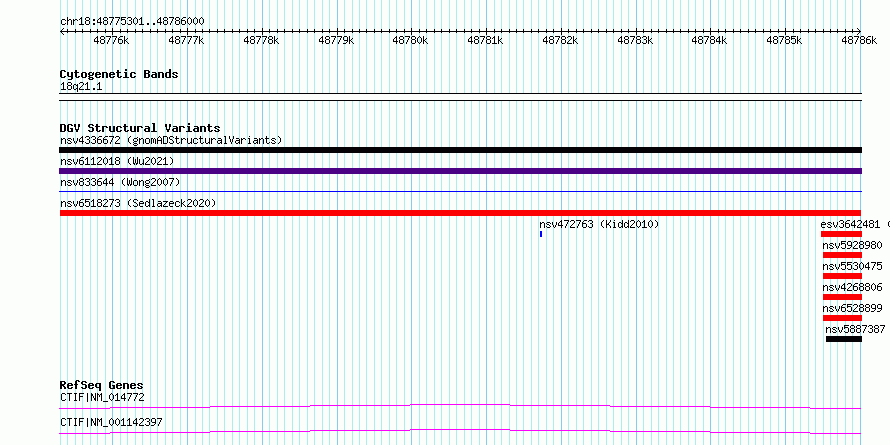Select the nsv472763 (Kidd2010) label

pyautogui.click(x=599, y=224)
